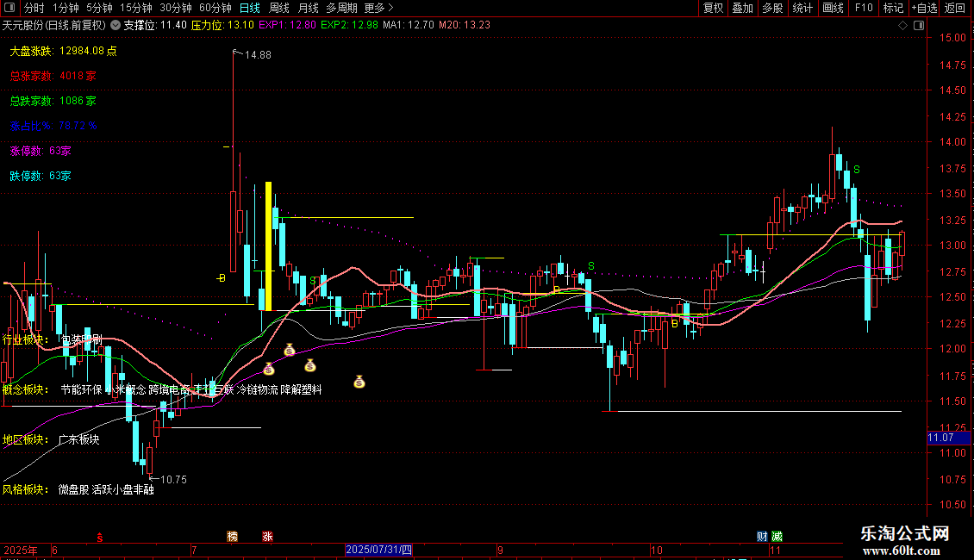Open the 多周期 multi-period view
This screenshot has width=974, height=560.
coord(341,8)
